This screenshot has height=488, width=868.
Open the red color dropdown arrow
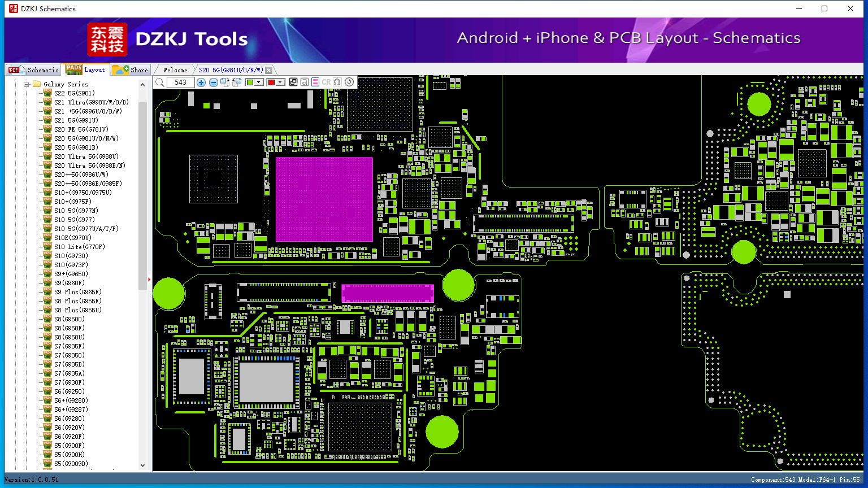(x=280, y=82)
